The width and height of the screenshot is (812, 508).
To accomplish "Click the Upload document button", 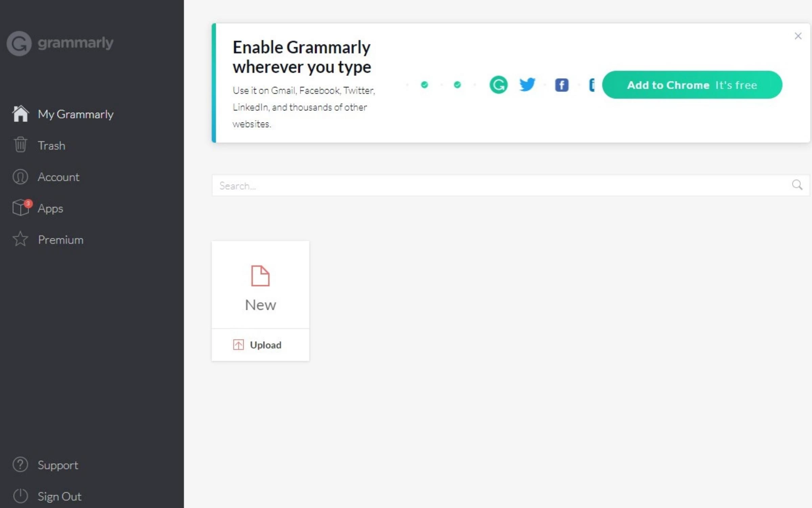I will tap(261, 344).
